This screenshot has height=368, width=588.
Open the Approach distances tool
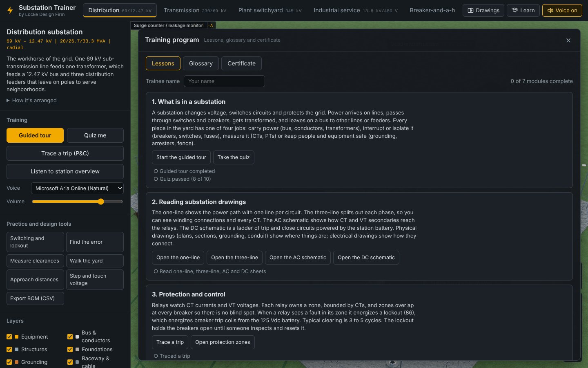coord(35,280)
